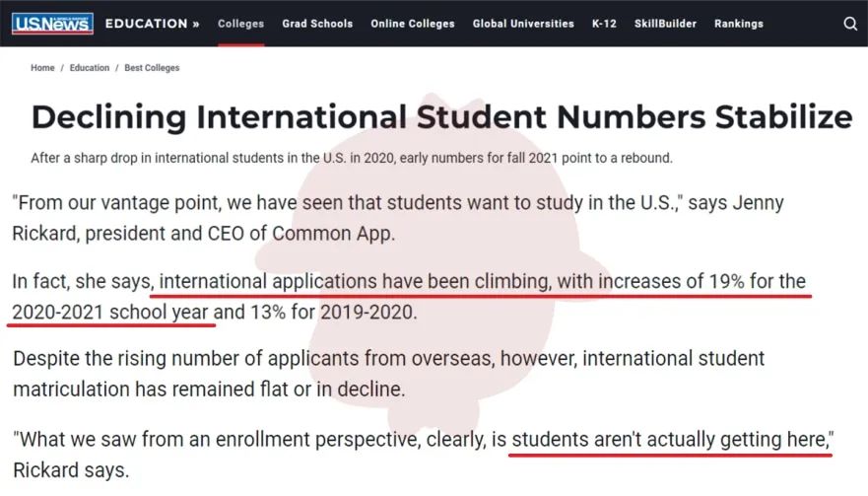The image size is (868, 496).
Task: Select the Colleges tab
Action: pos(240,24)
